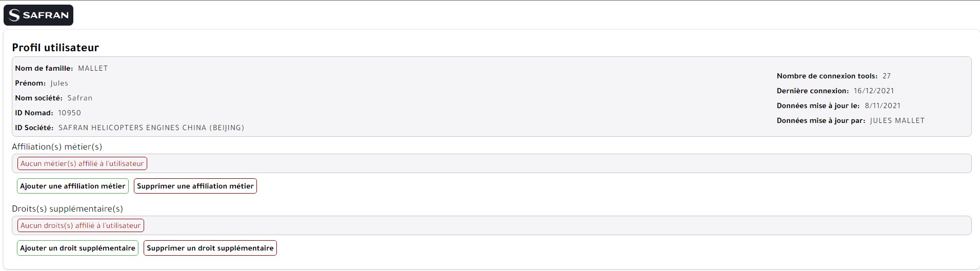This screenshot has height=271, width=980.
Task: Click the Profil utilisateur heading
Action: click(55, 48)
